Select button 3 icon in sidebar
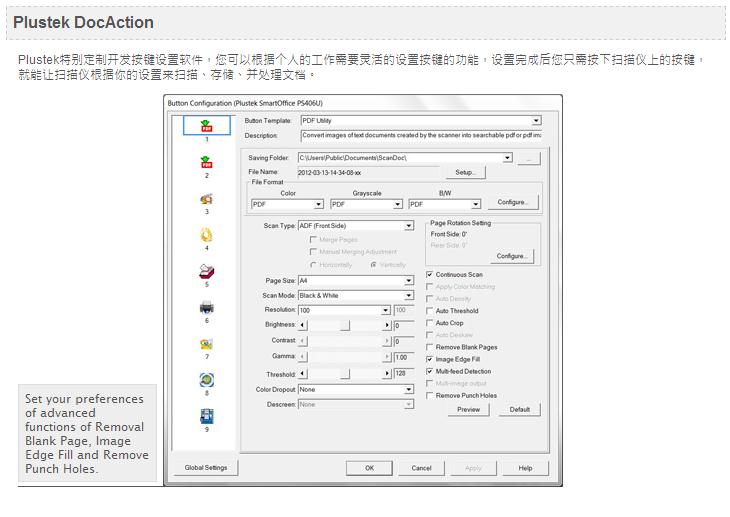The height and width of the screenshot is (517, 730). tap(207, 199)
